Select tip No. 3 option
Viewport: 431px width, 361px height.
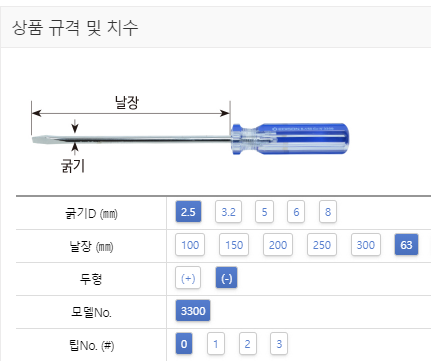point(279,344)
